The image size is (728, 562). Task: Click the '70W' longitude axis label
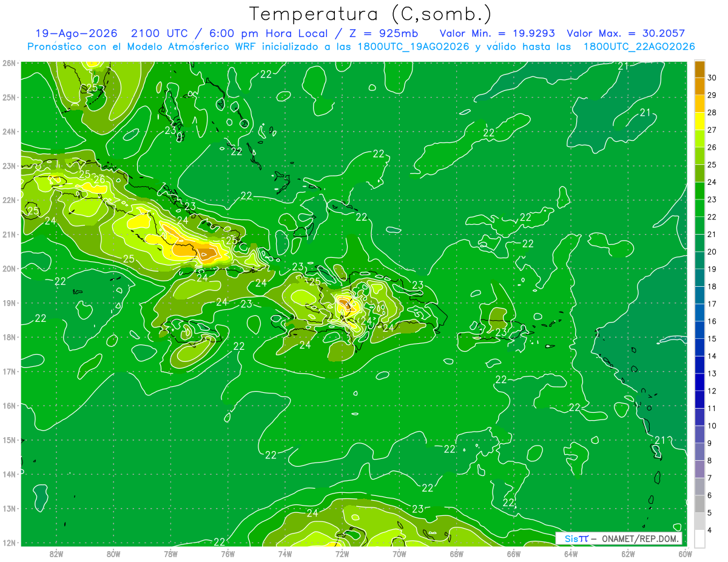[x=399, y=554]
